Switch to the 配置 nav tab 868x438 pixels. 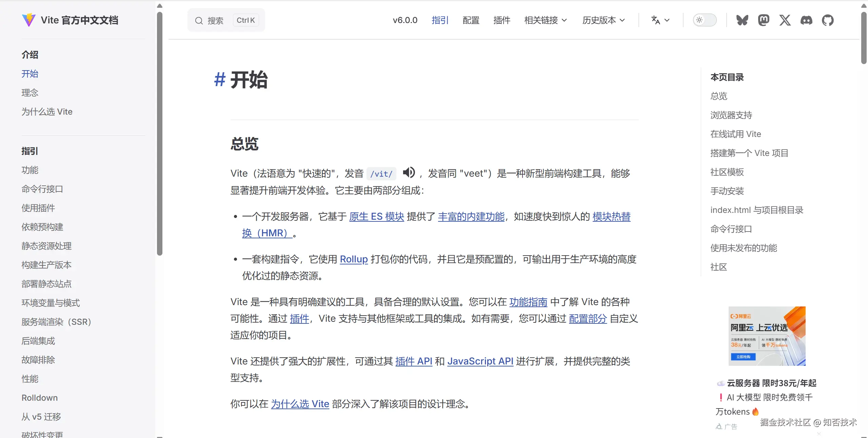pyautogui.click(x=471, y=20)
